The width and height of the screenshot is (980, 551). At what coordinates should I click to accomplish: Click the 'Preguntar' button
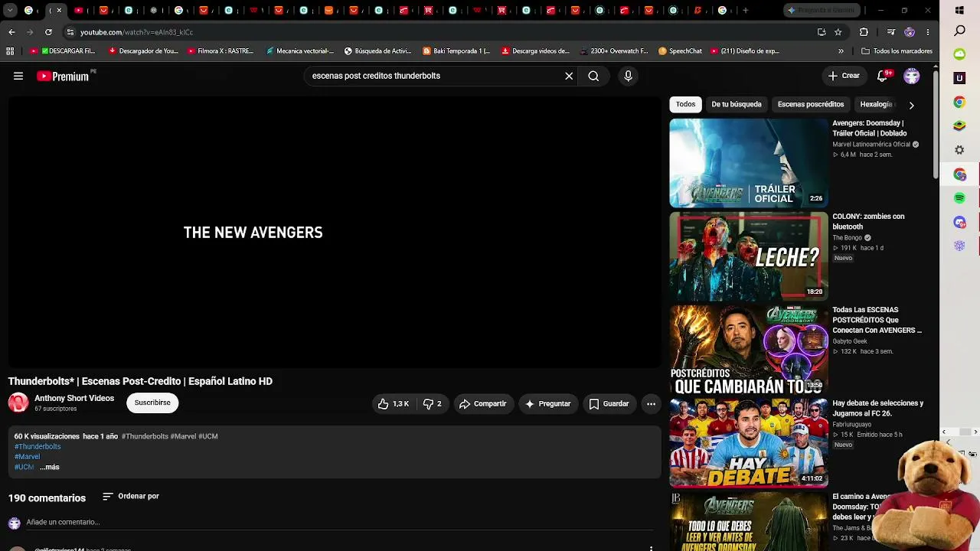tap(547, 403)
